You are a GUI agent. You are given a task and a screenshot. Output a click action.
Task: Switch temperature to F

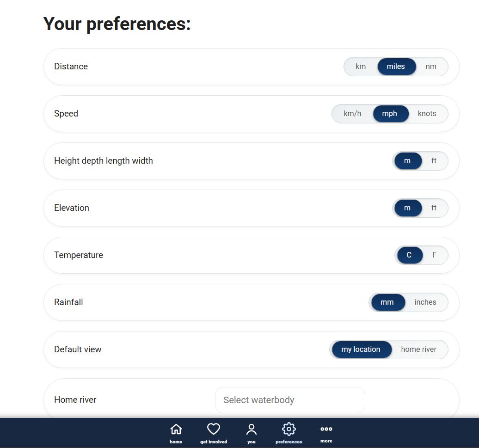(434, 255)
